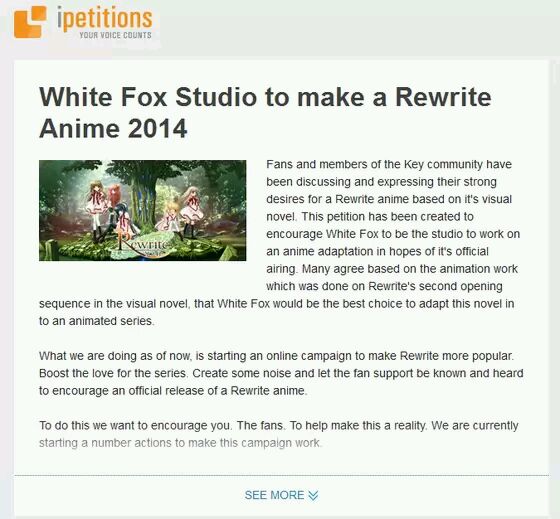Click the Rewrite logo inside the banner image
Screen dimensions: 560x519
click(143, 245)
